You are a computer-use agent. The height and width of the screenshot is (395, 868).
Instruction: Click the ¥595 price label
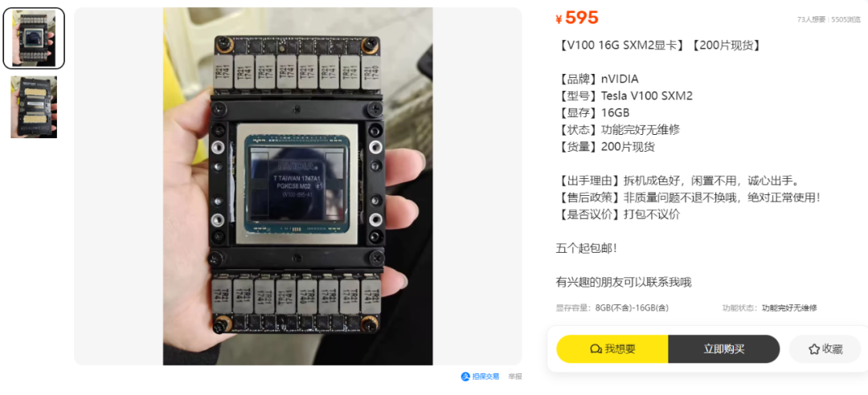[x=577, y=18]
